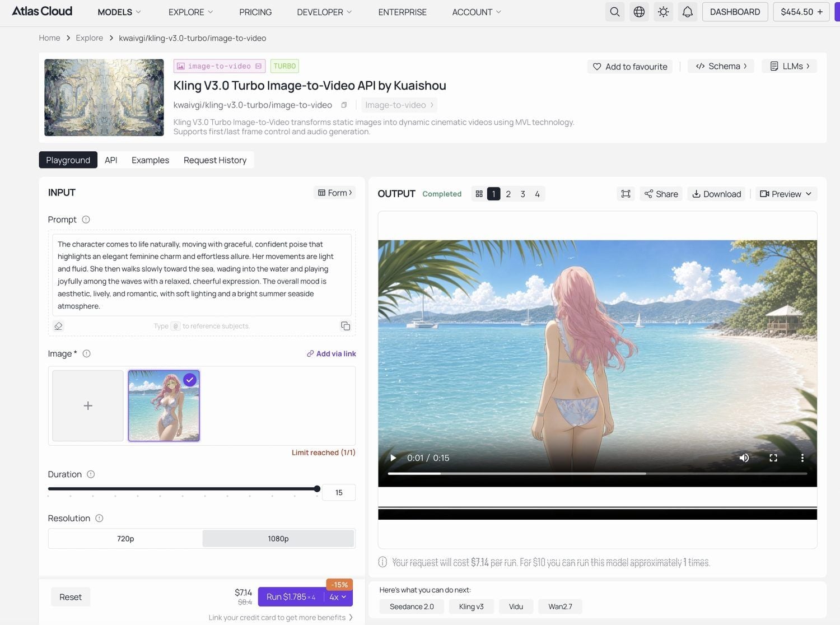Image resolution: width=840 pixels, height=625 pixels.
Task: Click the Atlas Cloud logo
Action: [x=42, y=11]
